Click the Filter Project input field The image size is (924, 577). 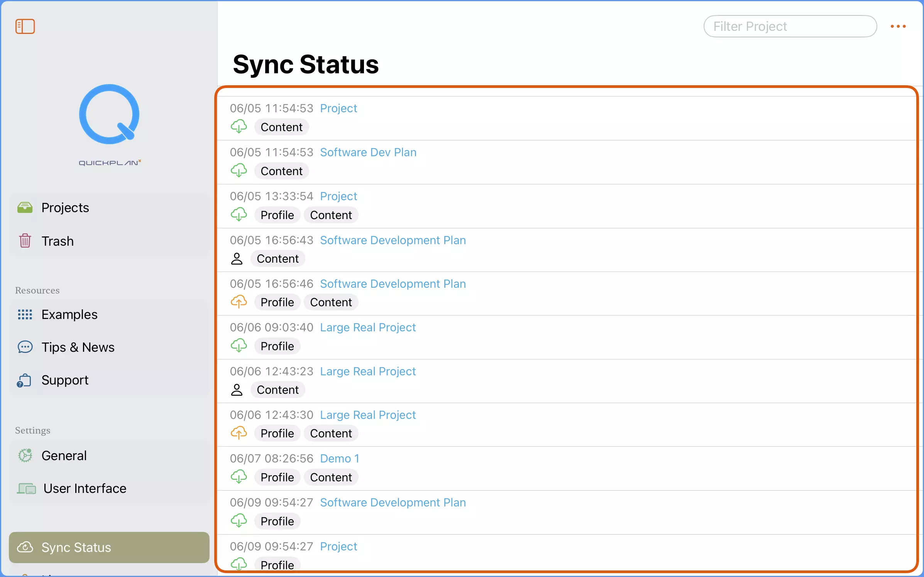(x=789, y=26)
